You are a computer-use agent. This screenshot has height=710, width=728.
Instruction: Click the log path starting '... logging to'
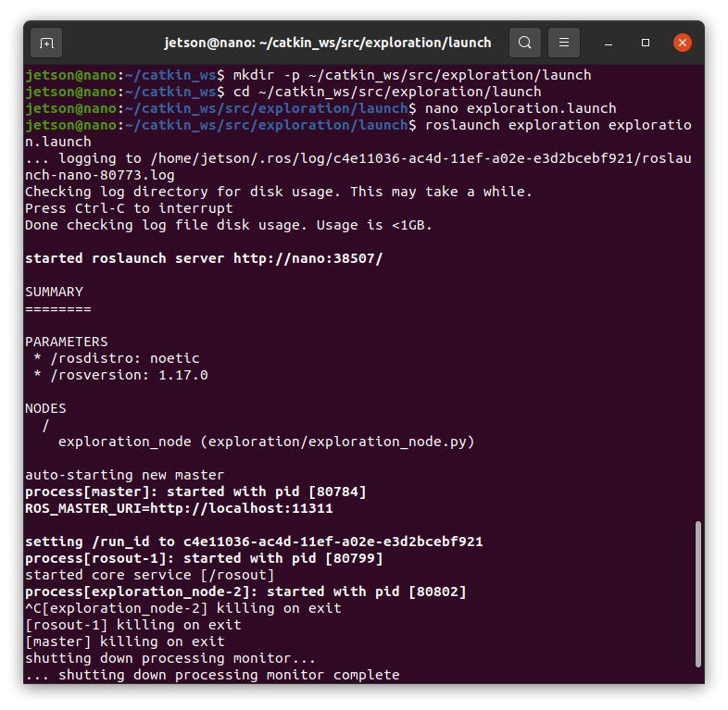(x=358, y=167)
